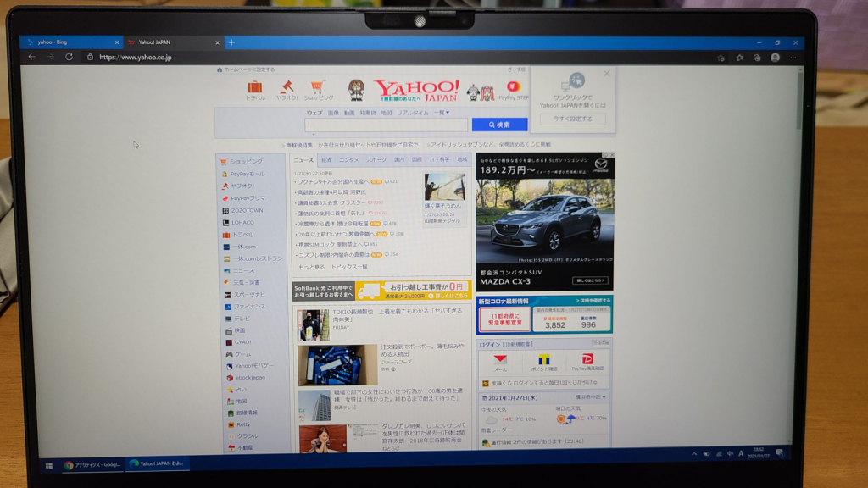Click the 今すぐ設定する button
The image size is (868, 488).
tap(572, 119)
